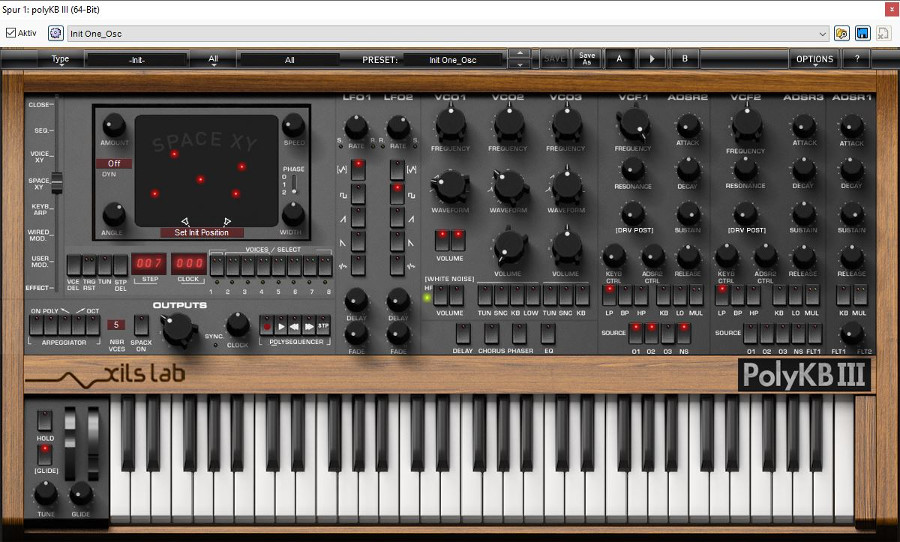The image size is (900, 542).
Task: Click the plugin settings gear icon
Action: (56, 33)
